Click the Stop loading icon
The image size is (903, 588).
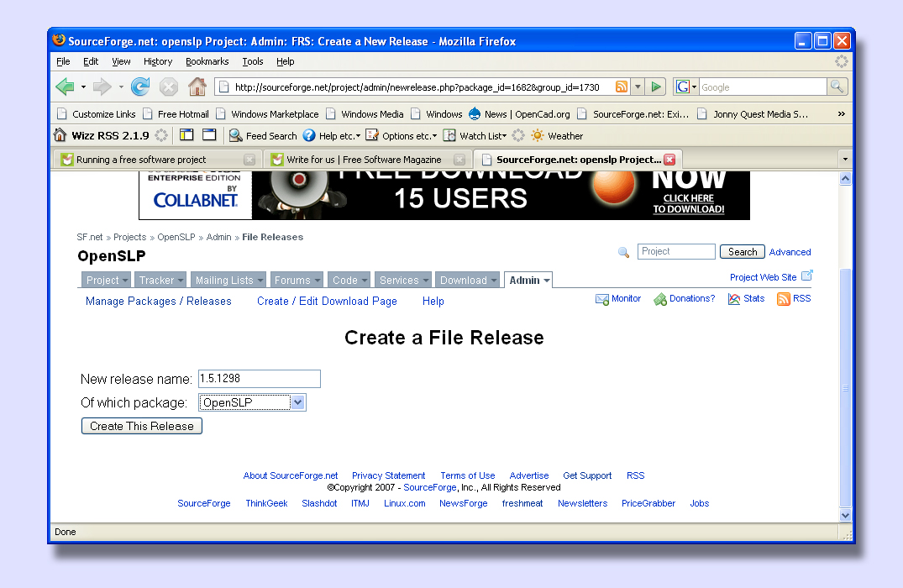click(168, 87)
